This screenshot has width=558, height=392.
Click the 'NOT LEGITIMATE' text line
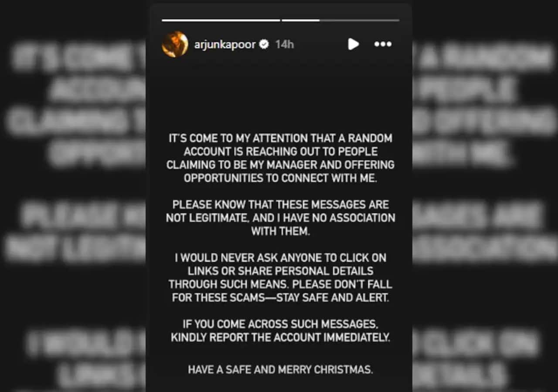[280, 218]
